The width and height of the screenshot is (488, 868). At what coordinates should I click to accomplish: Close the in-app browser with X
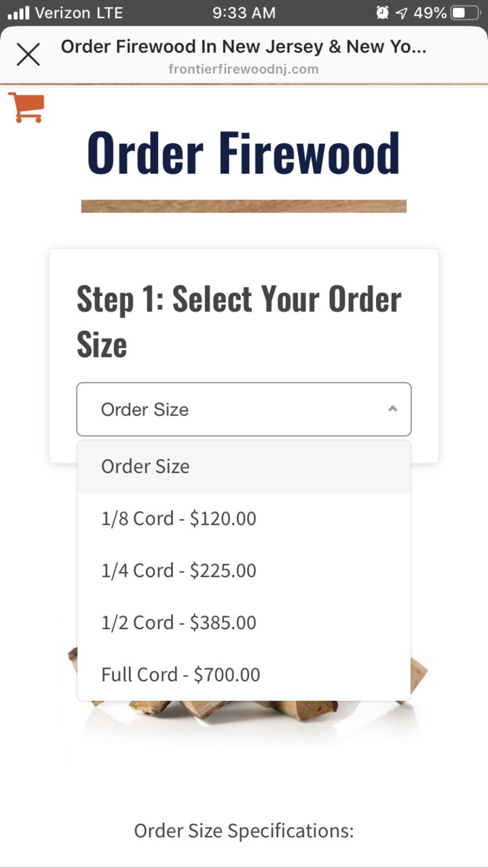pos(28,54)
